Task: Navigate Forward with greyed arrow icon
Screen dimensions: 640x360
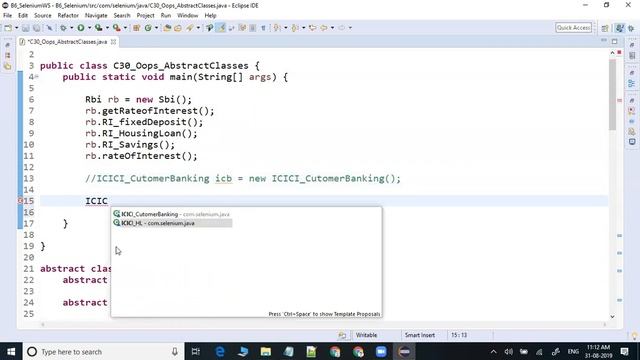Action: click(342, 28)
